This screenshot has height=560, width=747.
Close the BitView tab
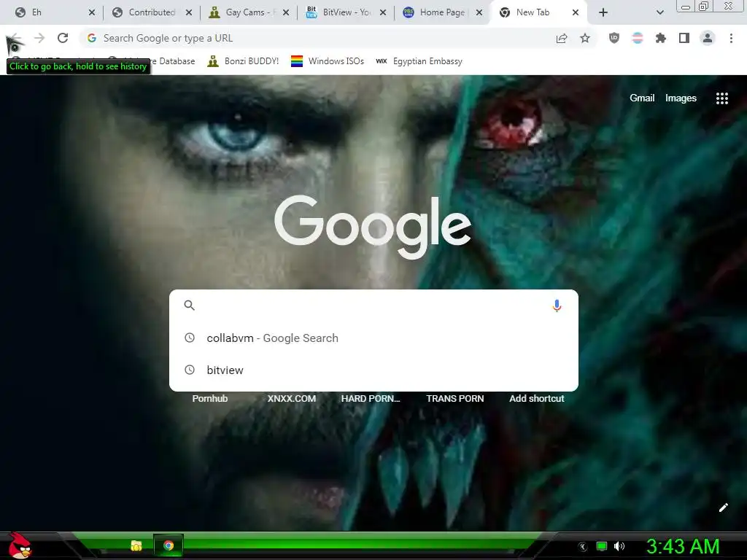pyautogui.click(x=383, y=13)
